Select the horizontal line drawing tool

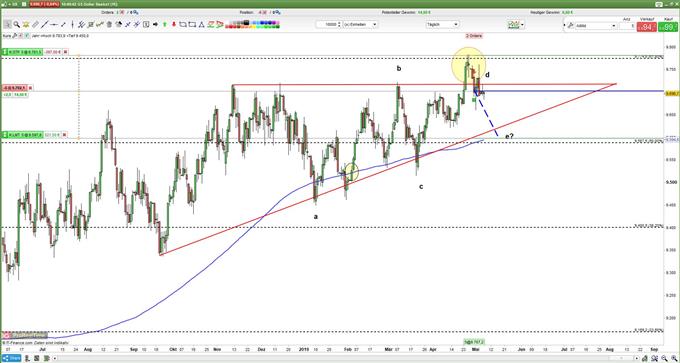(x=54, y=25)
